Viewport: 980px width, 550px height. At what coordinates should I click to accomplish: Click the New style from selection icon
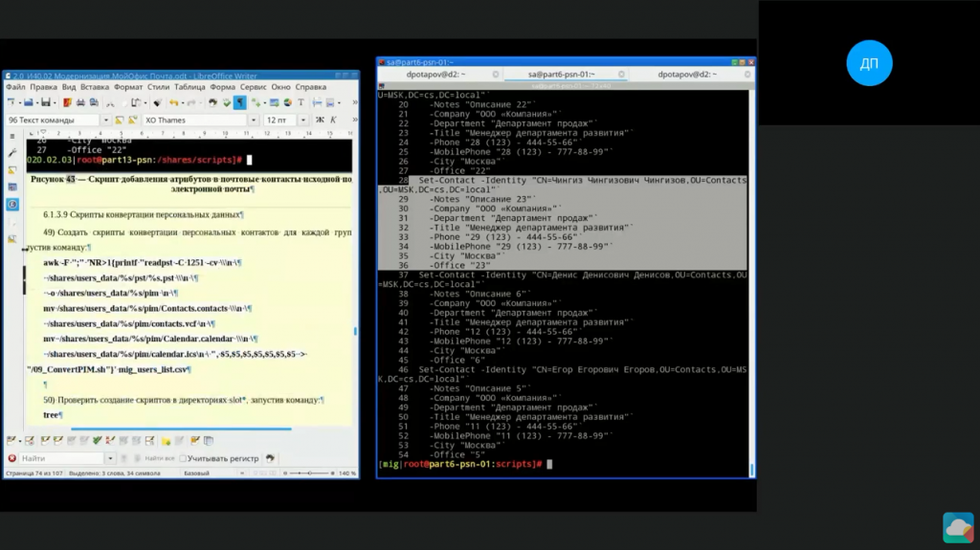pos(132,120)
